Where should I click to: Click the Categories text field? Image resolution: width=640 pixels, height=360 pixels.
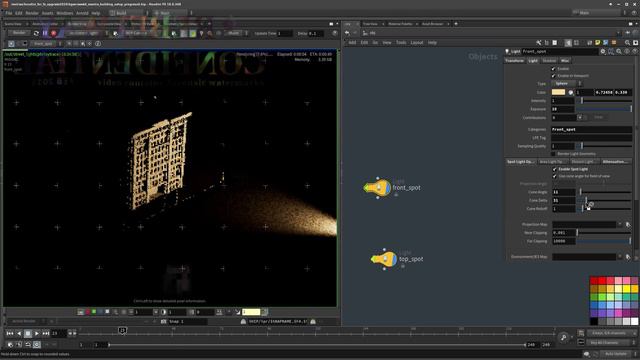tap(592, 129)
